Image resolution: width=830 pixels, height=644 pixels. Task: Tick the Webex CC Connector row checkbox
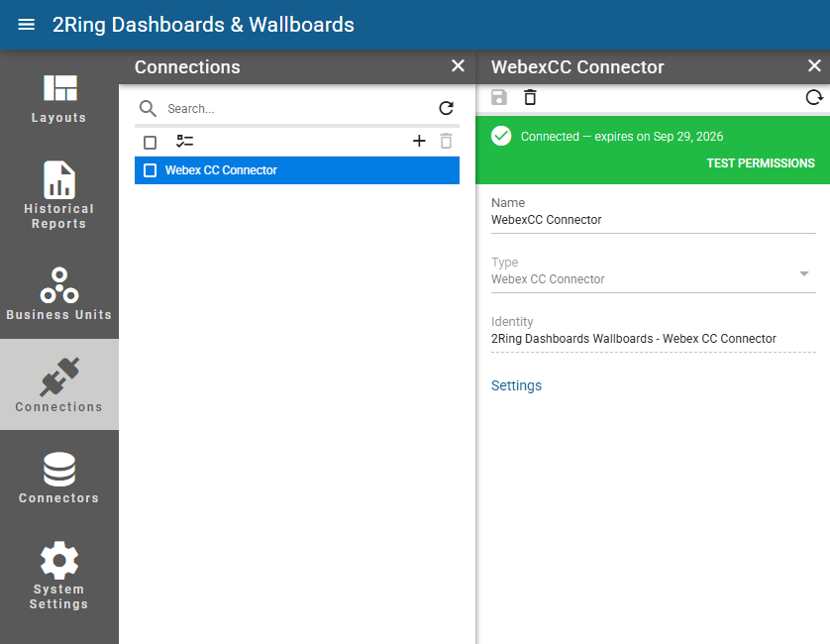click(x=151, y=170)
